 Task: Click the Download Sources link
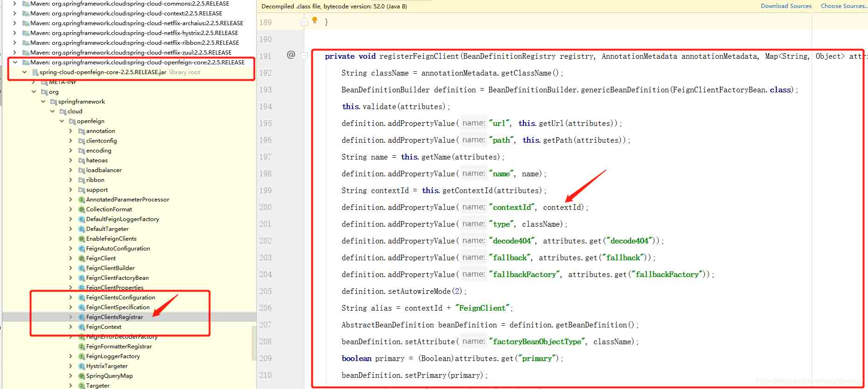coord(786,6)
